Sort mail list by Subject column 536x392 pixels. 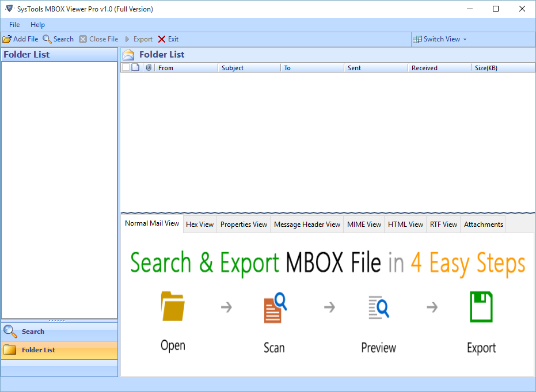pos(249,68)
